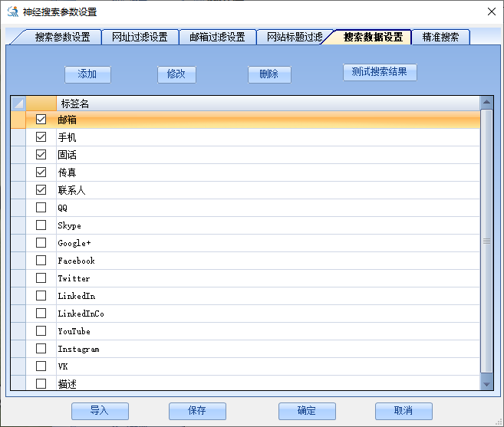Click the 测试搜索结果 button
Viewport: 504px width, 427px height.
click(380, 72)
